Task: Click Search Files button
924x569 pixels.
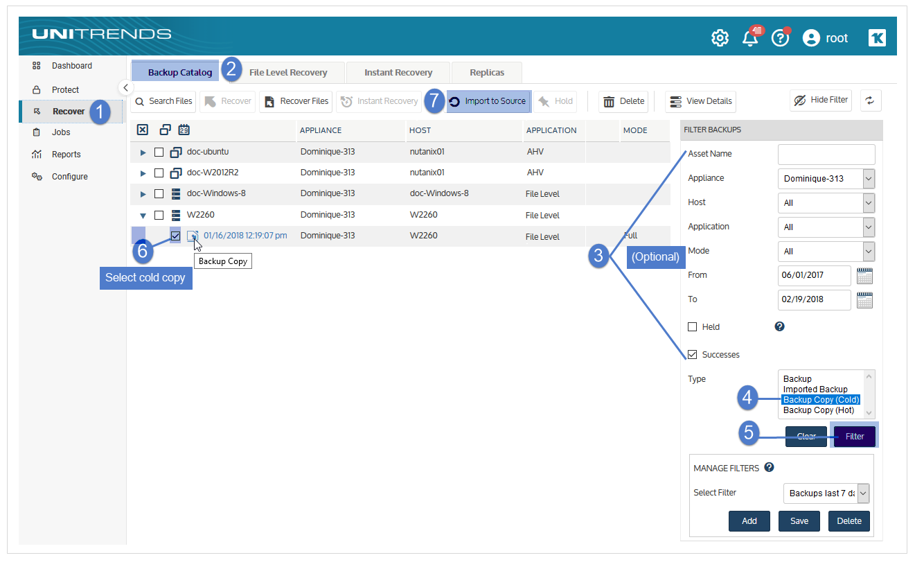Action: point(163,101)
